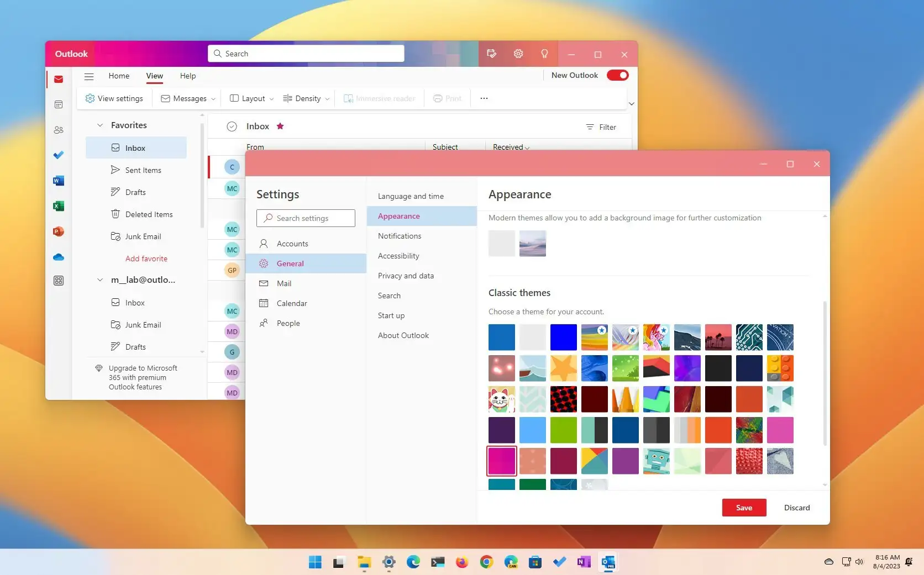The image size is (924, 575).
Task: Click inside the Search settings field
Action: (306, 218)
